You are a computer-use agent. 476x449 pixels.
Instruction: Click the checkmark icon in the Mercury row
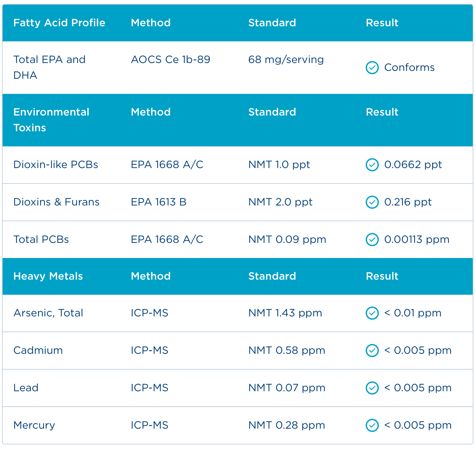click(x=372, y=425)
